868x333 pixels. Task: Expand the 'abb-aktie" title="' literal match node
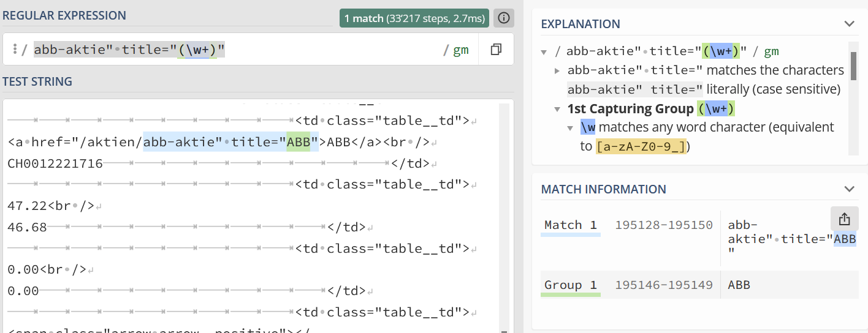(x=557, y=70)
